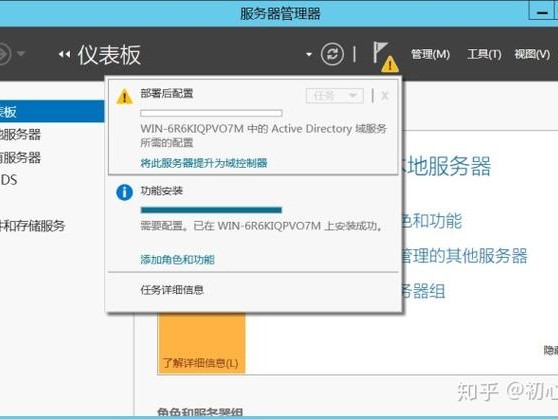The height and width of the screenshot is (419, 558).
Task: Open the navigation history dropdown arrow
Action: pyautogui.click(x=21, y=54)
